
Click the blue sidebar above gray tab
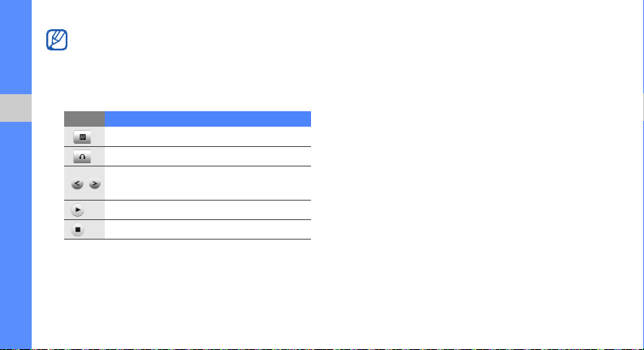tap(15, 47)
